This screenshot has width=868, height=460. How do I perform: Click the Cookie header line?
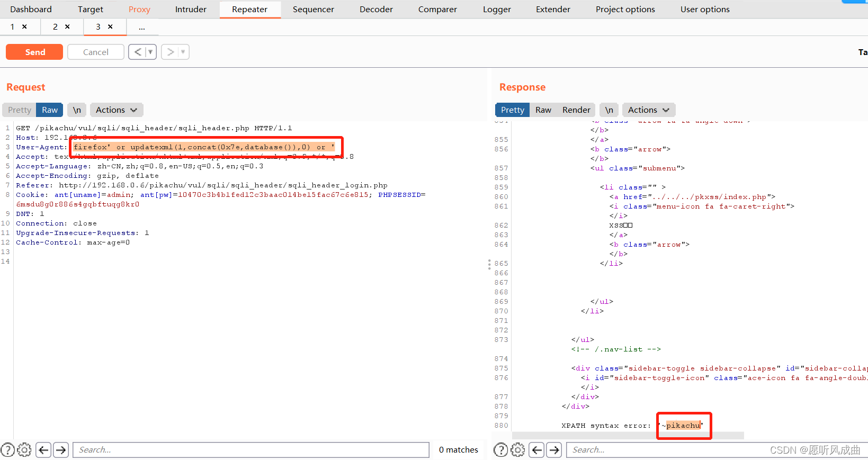coord(221,200)
